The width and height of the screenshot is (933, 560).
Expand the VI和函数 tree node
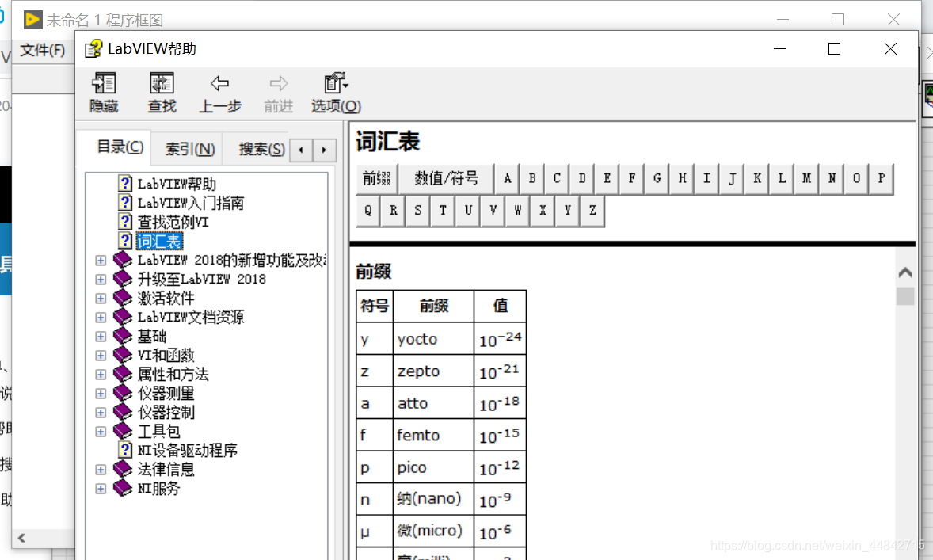point(101,356)
